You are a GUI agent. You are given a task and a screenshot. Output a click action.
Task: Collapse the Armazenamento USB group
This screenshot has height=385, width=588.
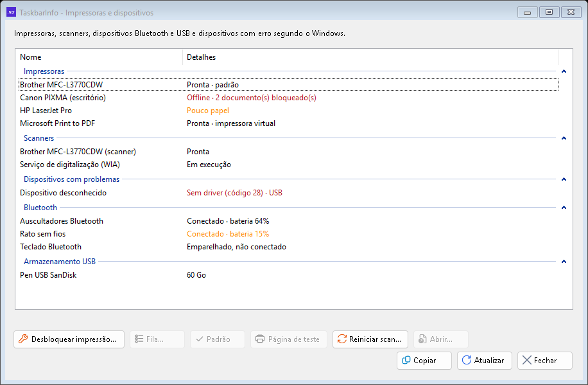click(x=564, y=262)
